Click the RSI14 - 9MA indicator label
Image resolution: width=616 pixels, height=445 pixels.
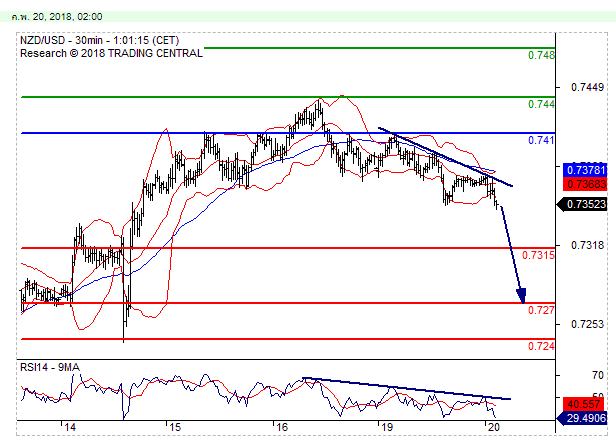(50, 368)
